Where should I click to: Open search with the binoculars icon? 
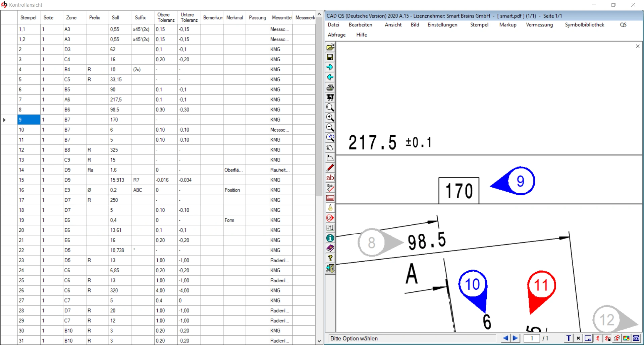pos(330,97)
